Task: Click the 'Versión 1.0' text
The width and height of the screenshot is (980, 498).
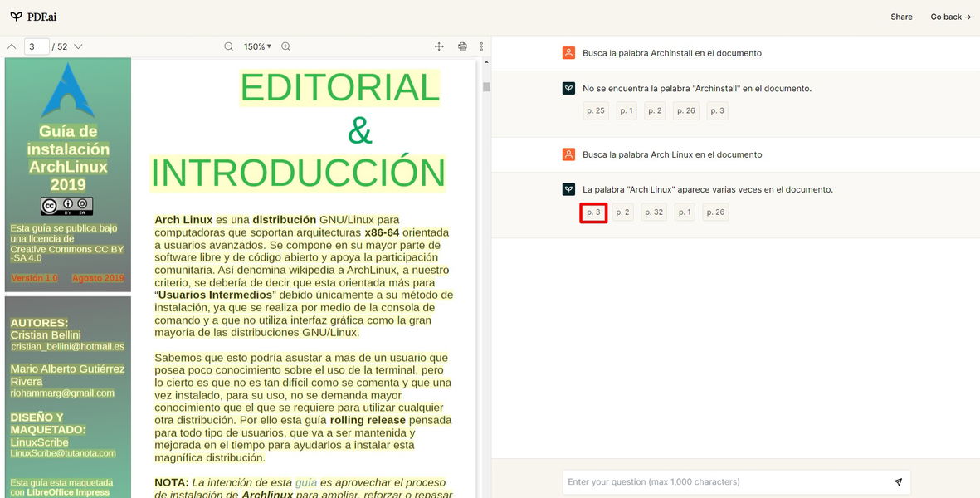Action: click(x=34, y=278)
